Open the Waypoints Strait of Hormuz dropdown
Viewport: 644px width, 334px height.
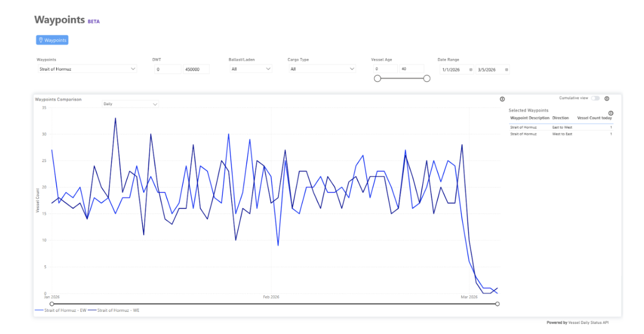point(87,69)
